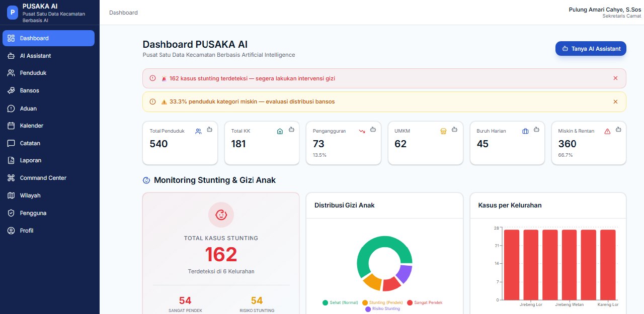Click the Tanya AI Assistant button
Image resolution: width=644 pixels, height=314 pixels.
[591, 49]
